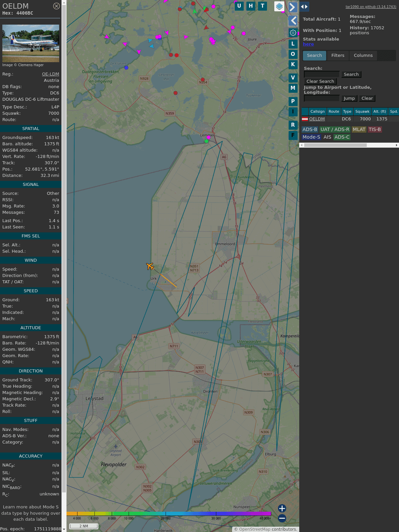Open the tar1090 on github link

pos(371,7)
